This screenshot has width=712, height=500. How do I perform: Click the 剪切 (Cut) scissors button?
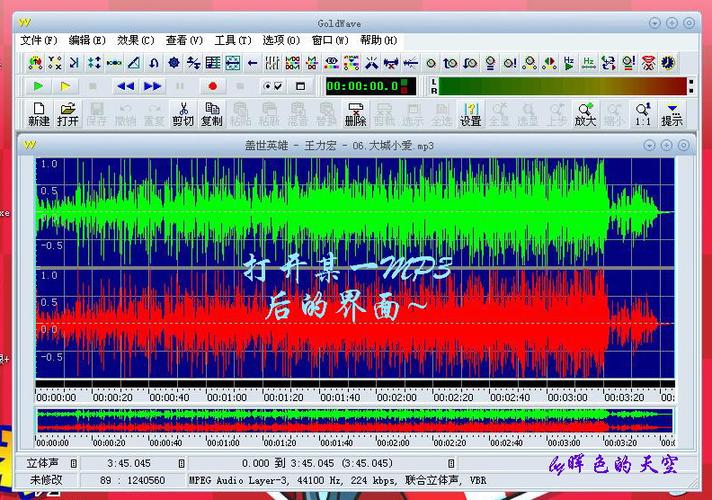pyautogui.click(x=183, y=114)
